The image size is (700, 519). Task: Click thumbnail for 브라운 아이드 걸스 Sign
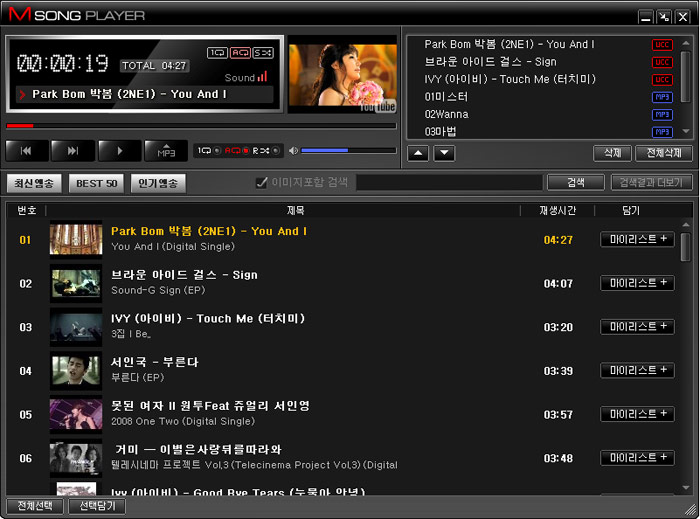pos(76,283)
